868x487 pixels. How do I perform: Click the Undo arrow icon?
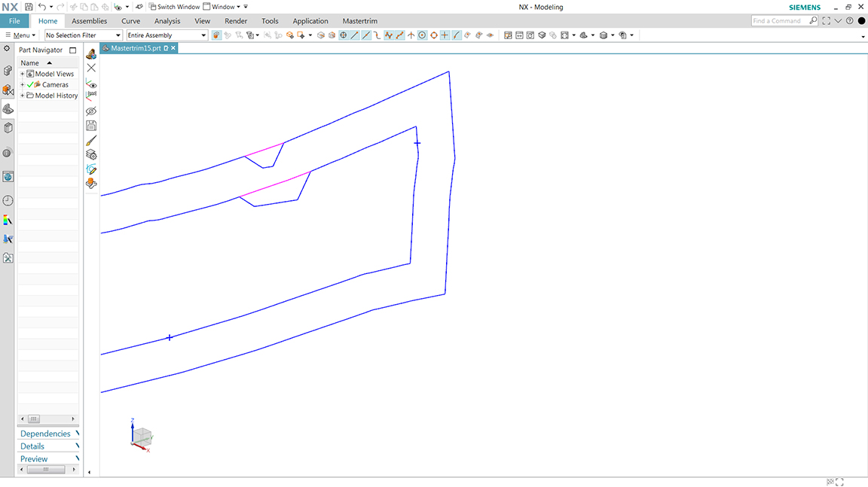(x=41, y=7)
